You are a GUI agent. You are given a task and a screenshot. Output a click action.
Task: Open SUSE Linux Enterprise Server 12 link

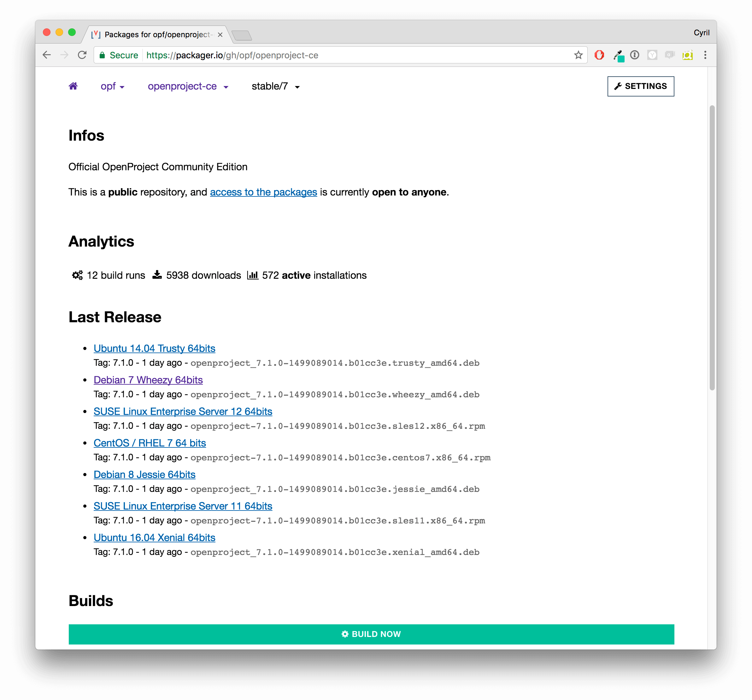(183, 411)
